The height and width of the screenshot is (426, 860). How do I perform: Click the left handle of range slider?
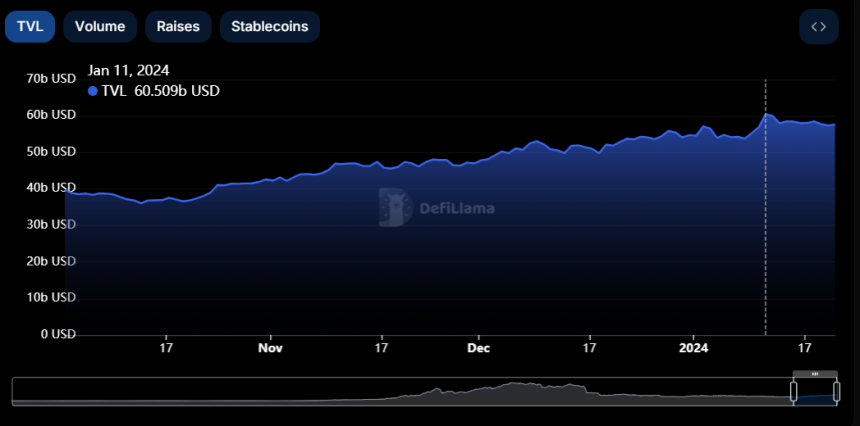[x=793, y=392]
